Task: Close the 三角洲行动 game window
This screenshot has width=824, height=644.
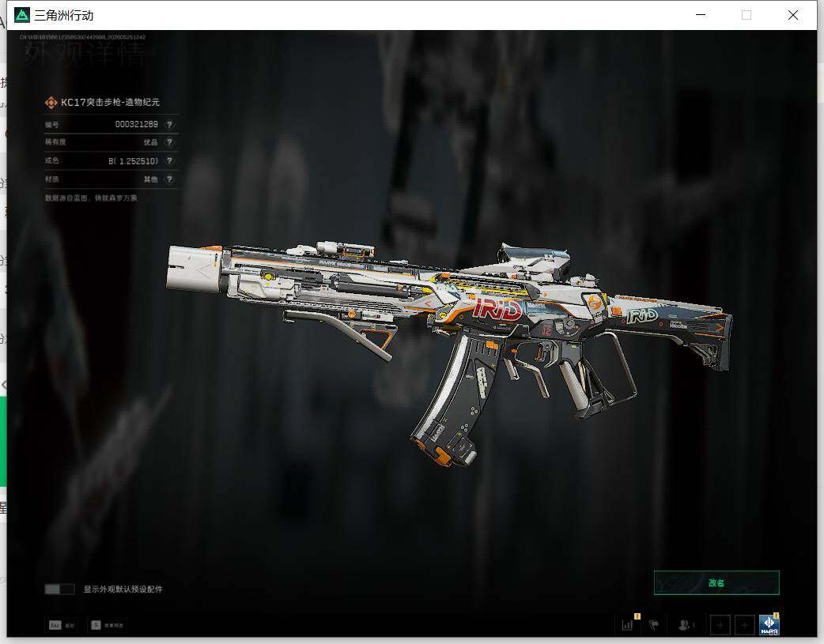Action: [x=793, y=15]
